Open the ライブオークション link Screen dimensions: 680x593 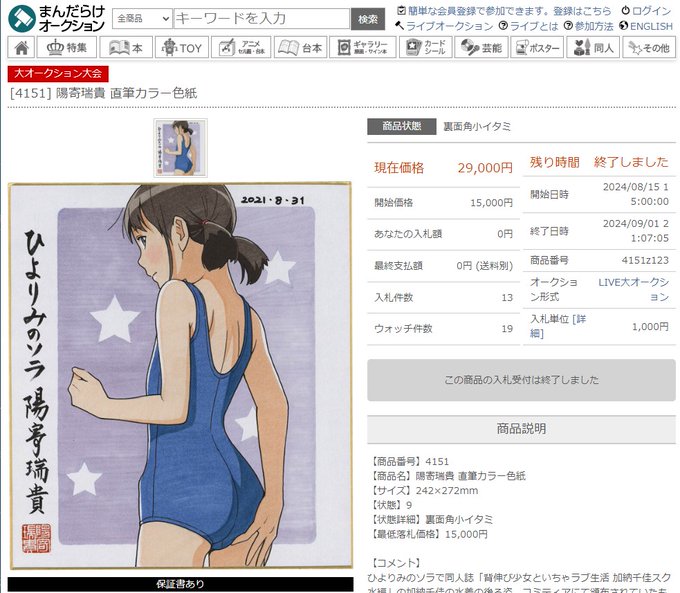[449, 26]
